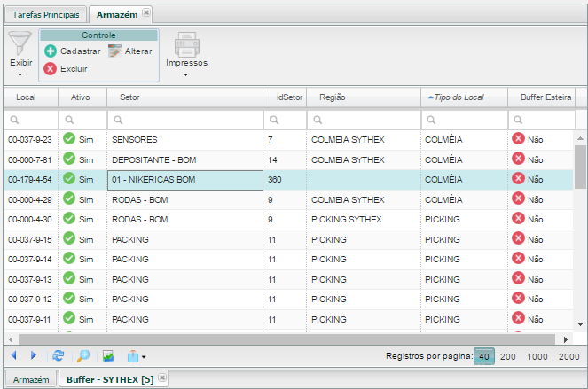588x389 pixels.
Task: Click the Região column filter field
Action: tap(364, 120)
